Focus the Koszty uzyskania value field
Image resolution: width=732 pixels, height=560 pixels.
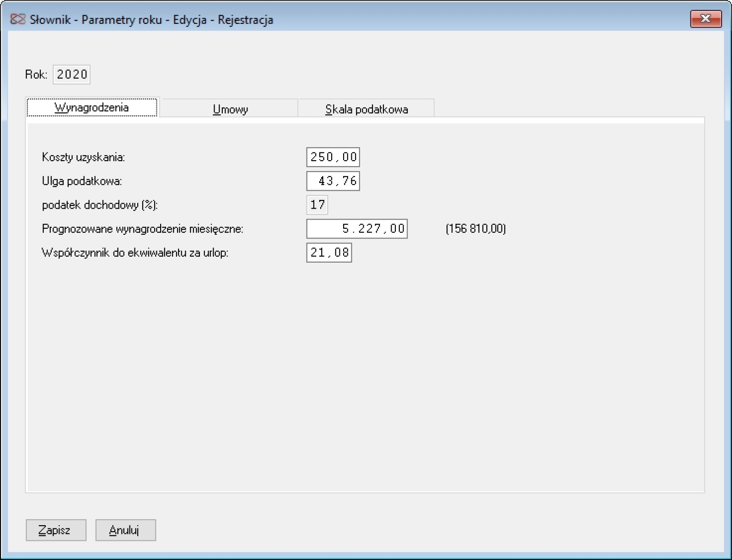[x=333, y=157]
